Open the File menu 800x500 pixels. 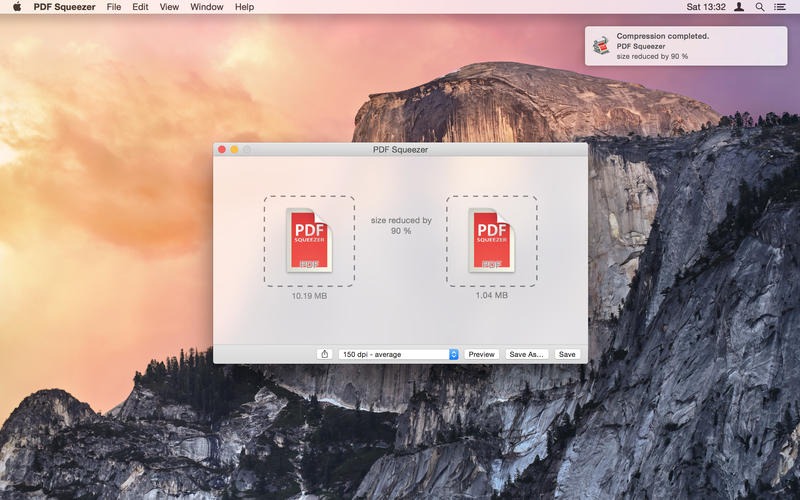tap(114, 7)
